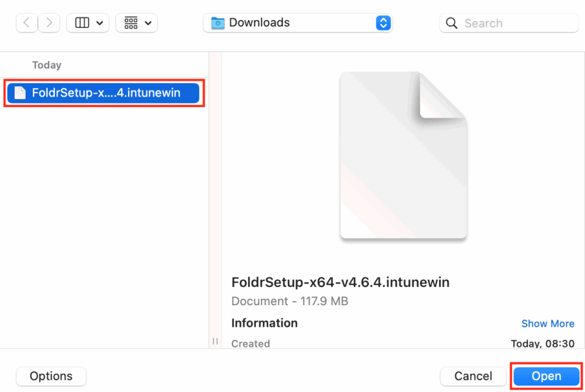The width and height of the screenshot is (585, 392).
Task: Click the magnifying glass search icon
Action: coord(451,23)
